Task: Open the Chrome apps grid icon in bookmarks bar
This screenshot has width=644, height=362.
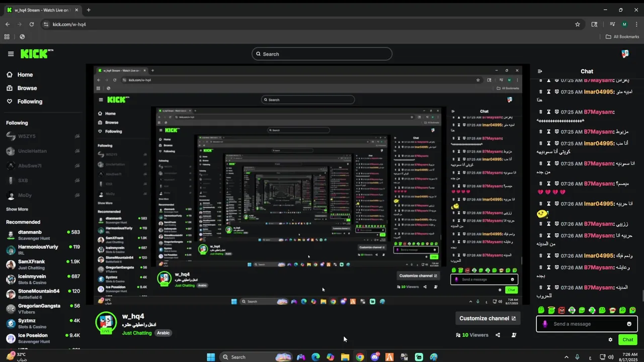Action: (7, 37)
